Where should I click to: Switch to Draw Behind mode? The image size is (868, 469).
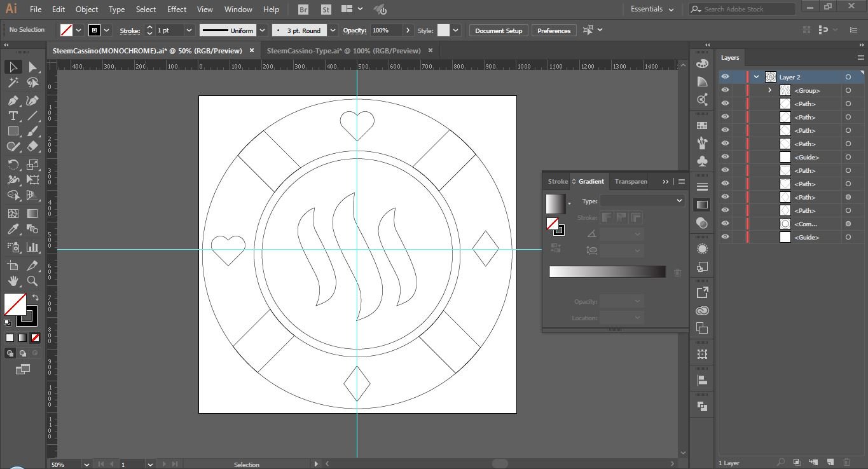click(x=23, y=353)
